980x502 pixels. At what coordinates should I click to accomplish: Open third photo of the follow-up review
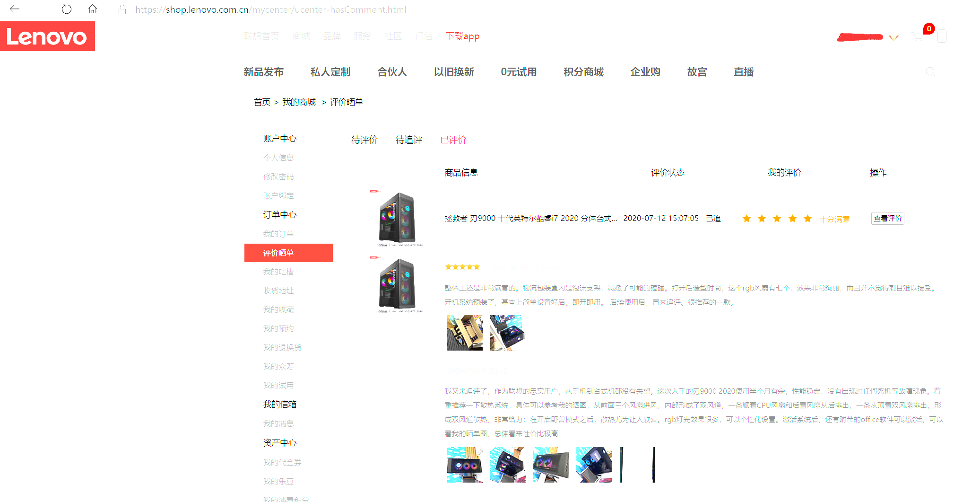click(x=551, y=465)
